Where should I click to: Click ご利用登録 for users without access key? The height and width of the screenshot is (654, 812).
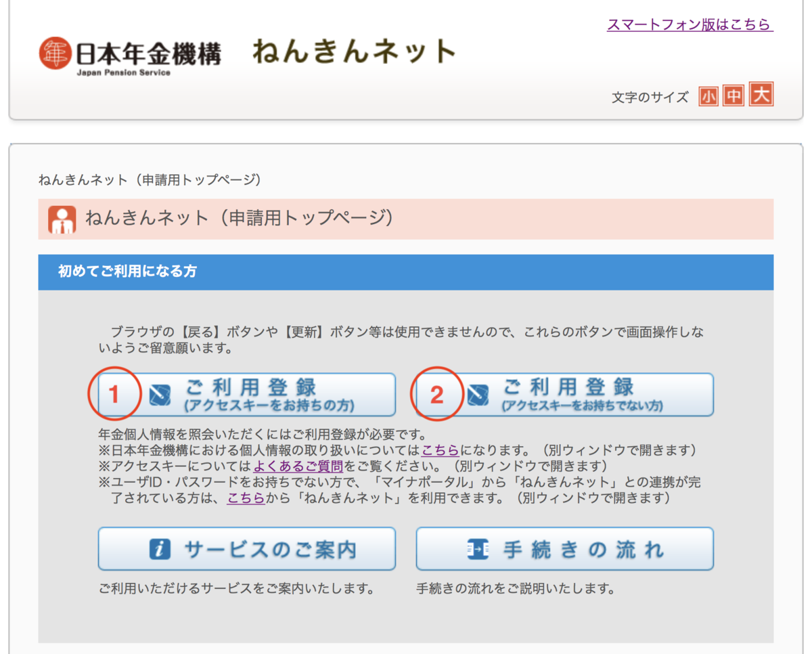tap(565, 395)
